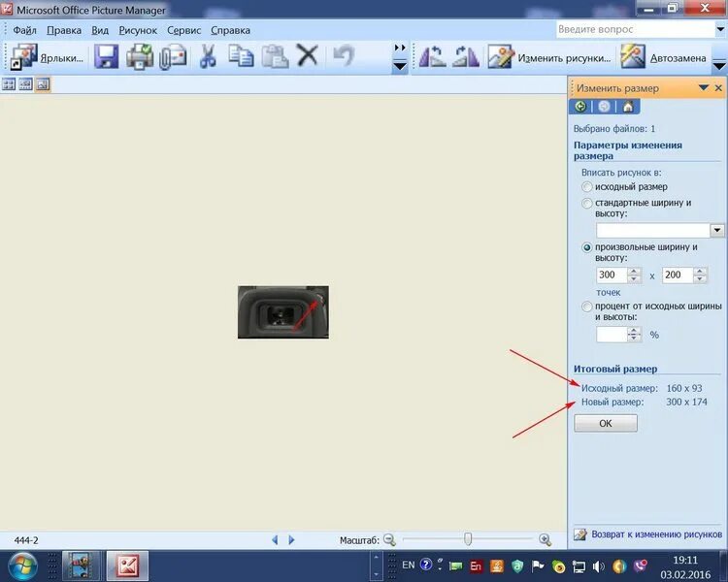Expand the standard toolbar overflow options

point(400,57)
